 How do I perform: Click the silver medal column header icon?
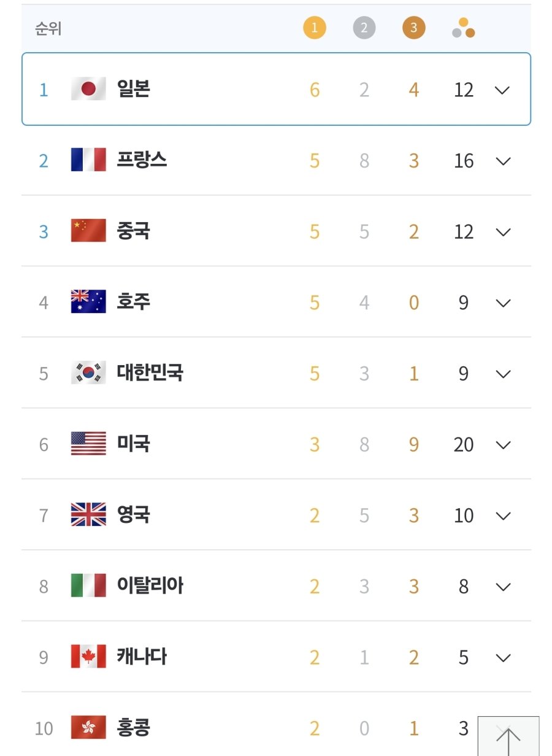coord(364,28)
